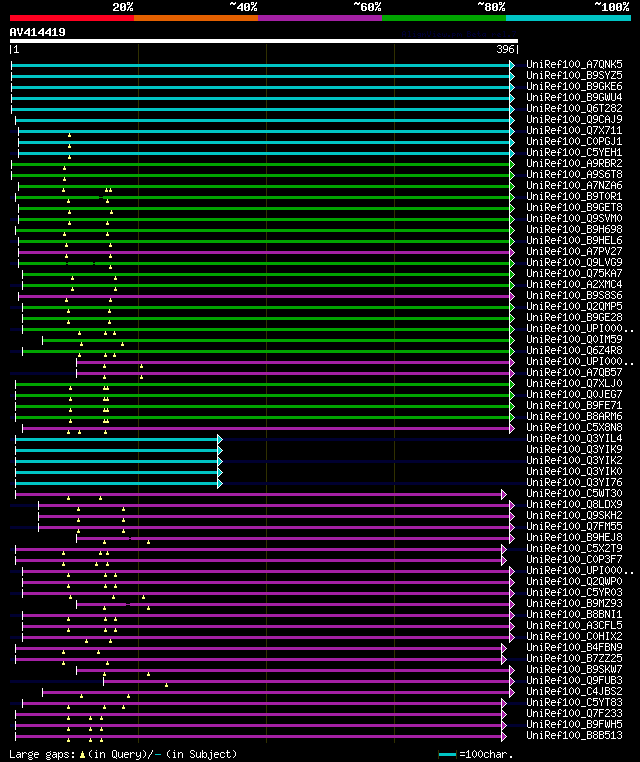The height and width of the screenshot is (762, 640).
Task: Open hit UniRef100_B9SYZ5
Action: point(574,75)
